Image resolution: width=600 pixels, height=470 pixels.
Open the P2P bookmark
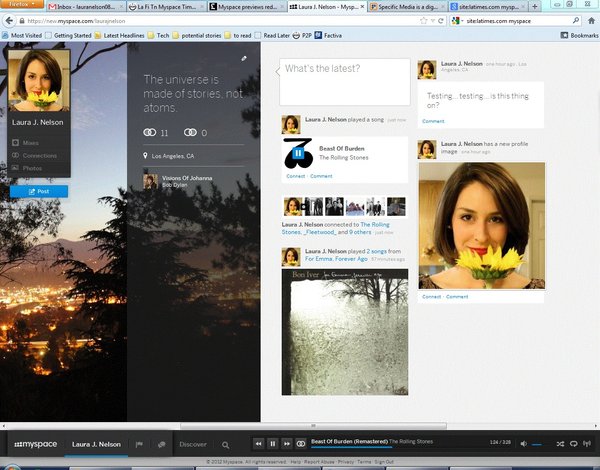tap(302, 36)
